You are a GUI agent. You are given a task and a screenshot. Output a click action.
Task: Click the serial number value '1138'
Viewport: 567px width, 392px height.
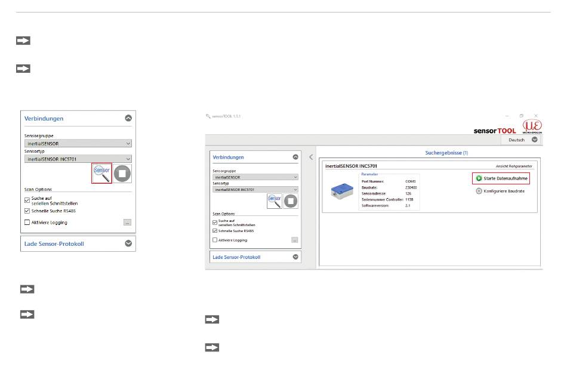coord(409,200)
